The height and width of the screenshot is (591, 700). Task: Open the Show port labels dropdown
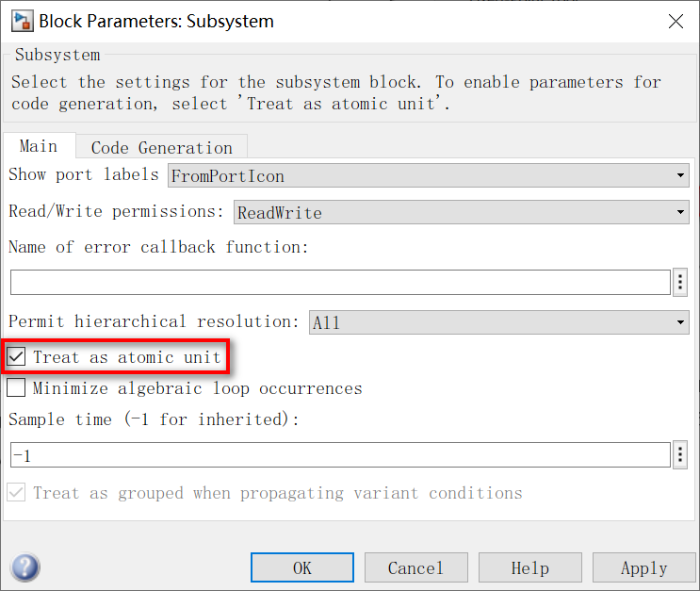(429, 175)
